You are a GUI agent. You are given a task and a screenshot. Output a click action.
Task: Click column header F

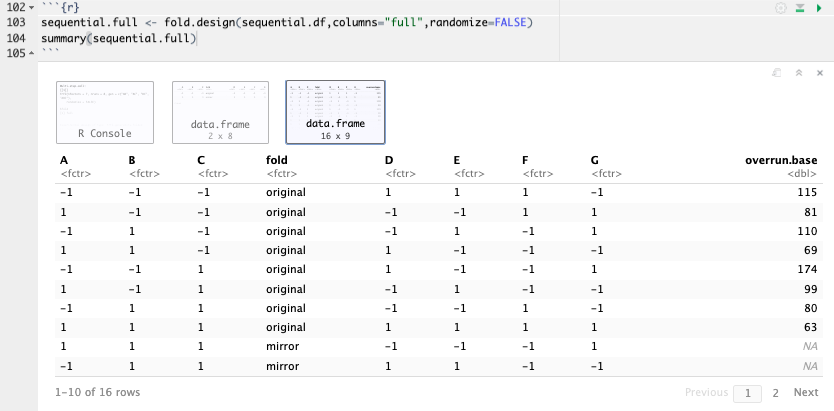[525, 160]
